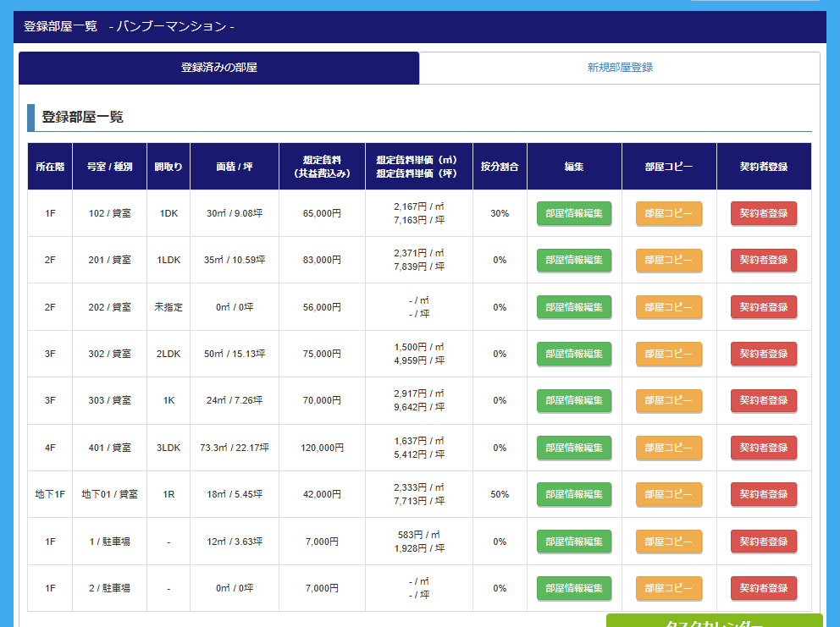
Task: Click 部屋情報編集 for room 102
Action: tap(574, 213)
